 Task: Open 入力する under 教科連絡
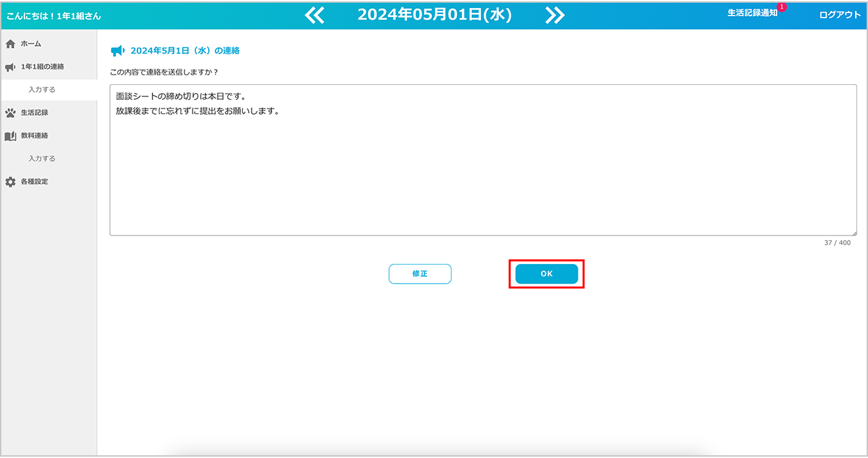click(x=42, y=159)
